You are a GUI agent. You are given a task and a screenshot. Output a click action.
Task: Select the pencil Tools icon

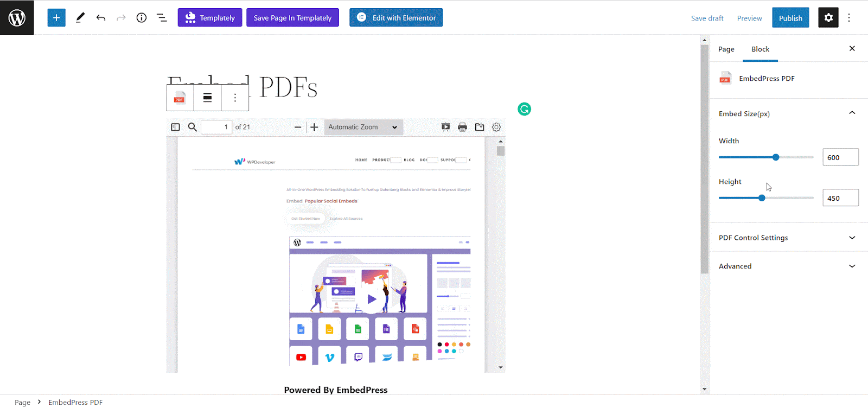[80, 17]
